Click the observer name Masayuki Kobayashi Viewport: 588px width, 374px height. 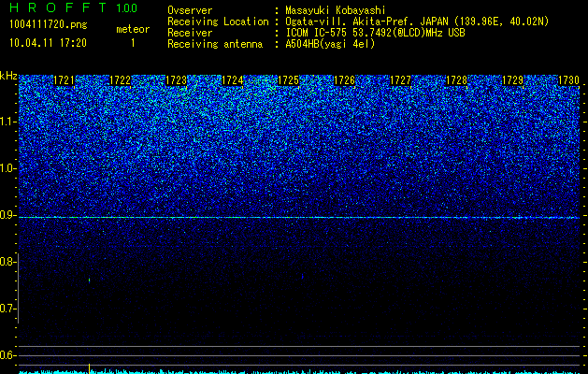[x=336, y=10]
